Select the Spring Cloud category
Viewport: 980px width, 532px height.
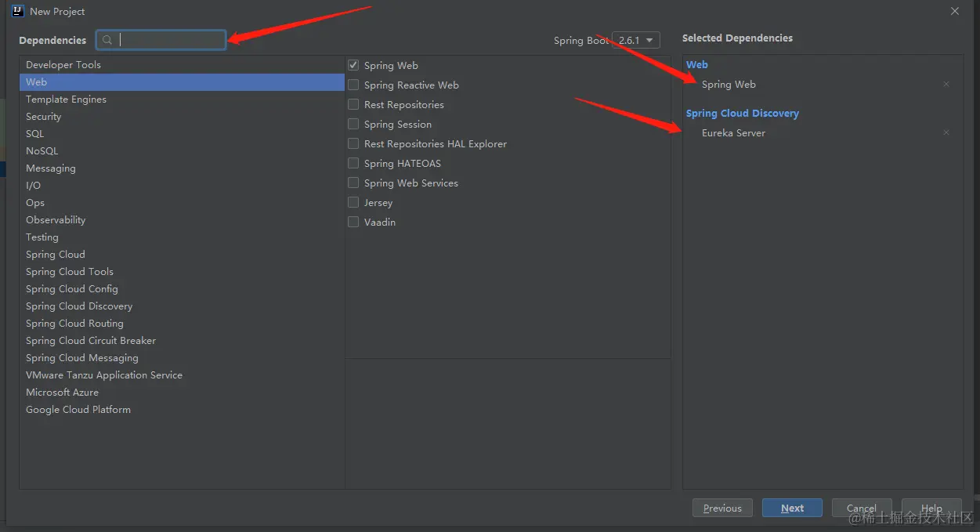pyautogui.click(x=182, y=254)
